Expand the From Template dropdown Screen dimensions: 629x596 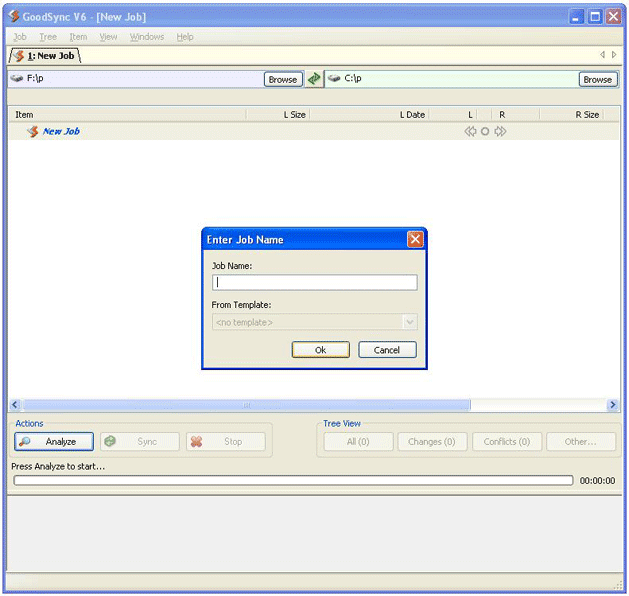pos(410,322)
